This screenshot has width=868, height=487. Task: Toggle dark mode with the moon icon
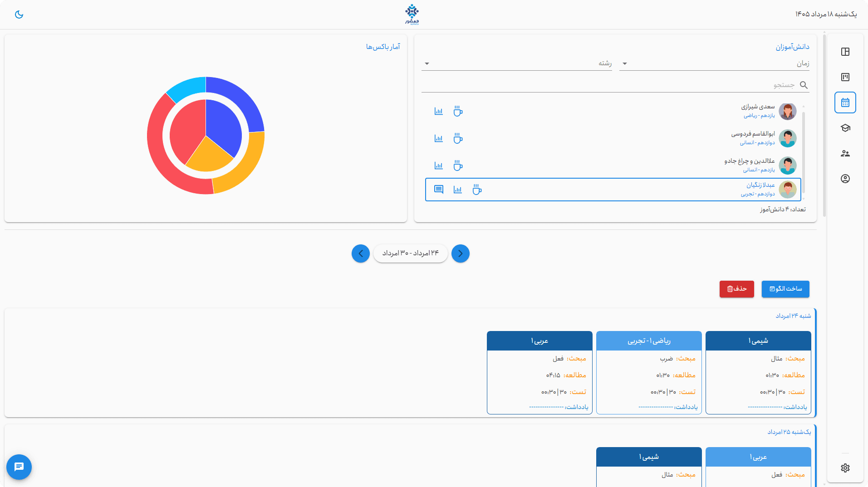pyautogui.click(x=19, y=15)
